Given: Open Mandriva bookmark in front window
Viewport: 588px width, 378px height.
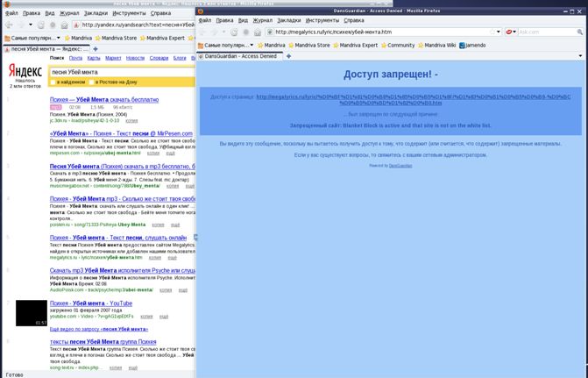Looking at the screenshot, I should [x=271, y=46].
